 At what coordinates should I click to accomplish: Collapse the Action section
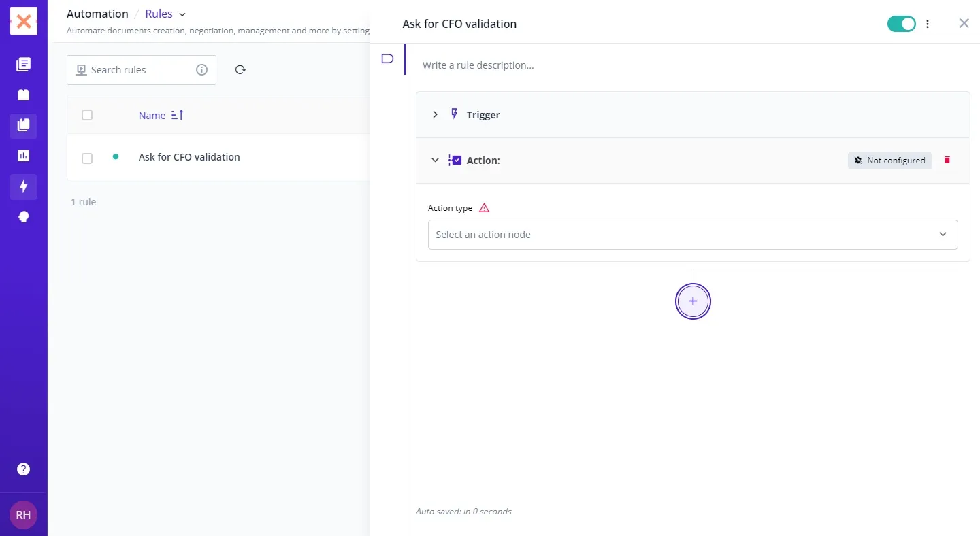click(x=435, y=161)
